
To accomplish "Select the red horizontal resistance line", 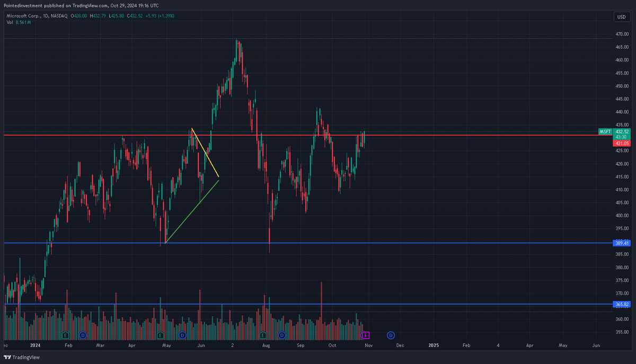I will (x=307, y=135).
